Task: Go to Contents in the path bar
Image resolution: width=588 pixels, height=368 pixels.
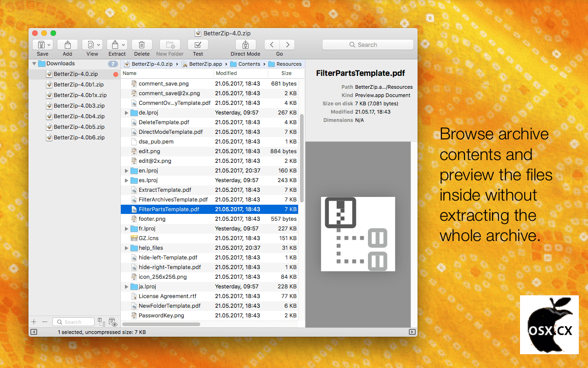Action: pyautogui.click(x=245, y=64)
